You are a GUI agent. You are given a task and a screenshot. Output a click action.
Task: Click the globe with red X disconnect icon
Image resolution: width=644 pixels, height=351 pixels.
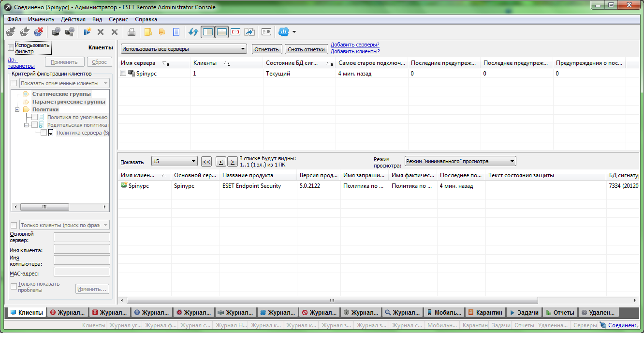click(x=39, y=32)
